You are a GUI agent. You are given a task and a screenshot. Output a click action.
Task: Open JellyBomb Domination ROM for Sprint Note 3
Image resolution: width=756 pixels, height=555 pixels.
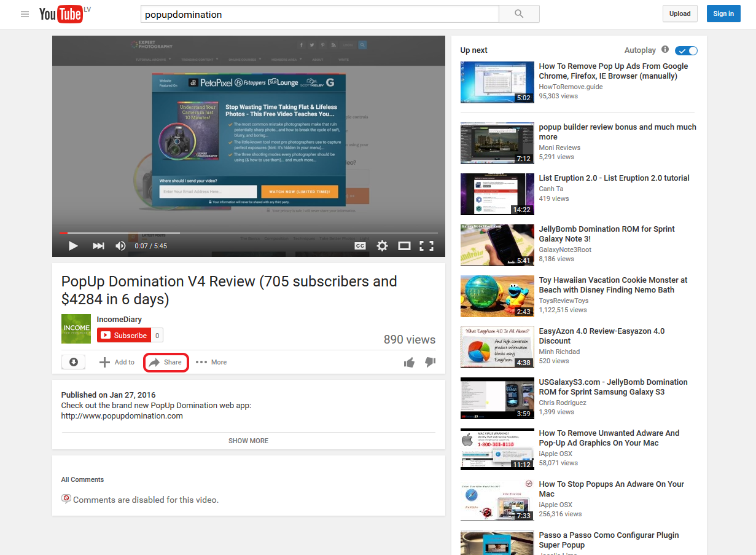point(607,234)
